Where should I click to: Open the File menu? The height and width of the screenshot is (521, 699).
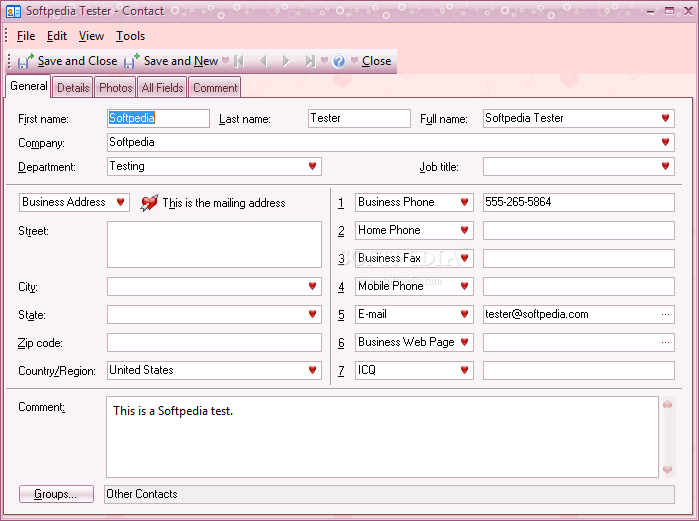click(x=26, y=36)
